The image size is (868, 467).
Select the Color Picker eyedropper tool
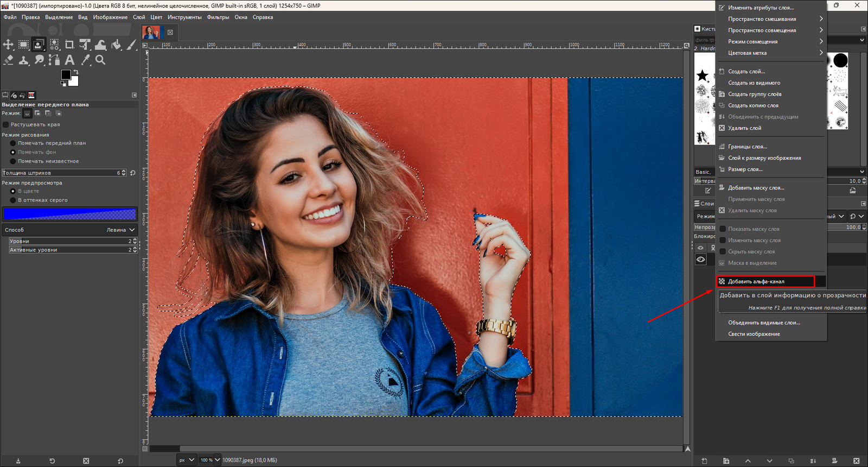point(85,60)
